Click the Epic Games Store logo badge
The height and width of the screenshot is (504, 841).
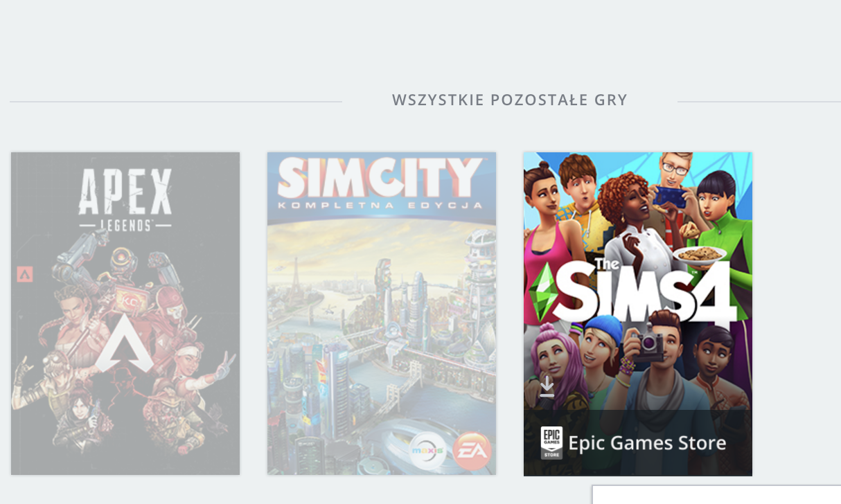[x=551, y=443]
